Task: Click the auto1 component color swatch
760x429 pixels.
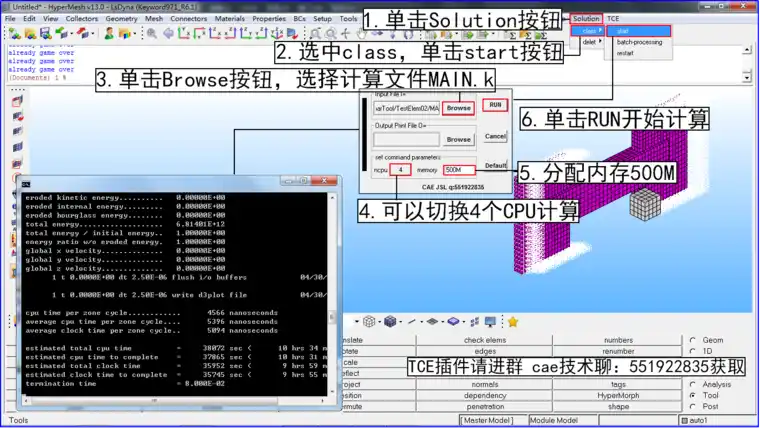Action: point(685,420)
